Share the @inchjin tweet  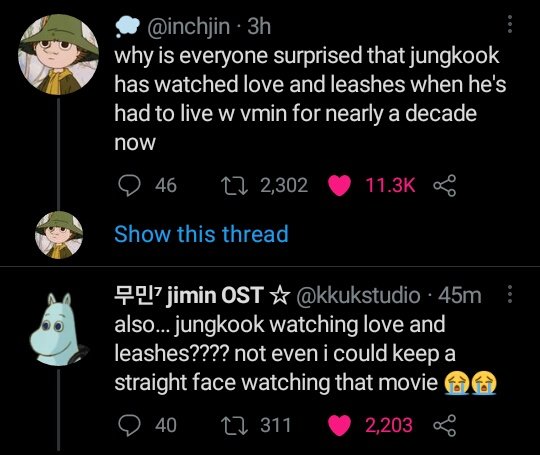445,186
